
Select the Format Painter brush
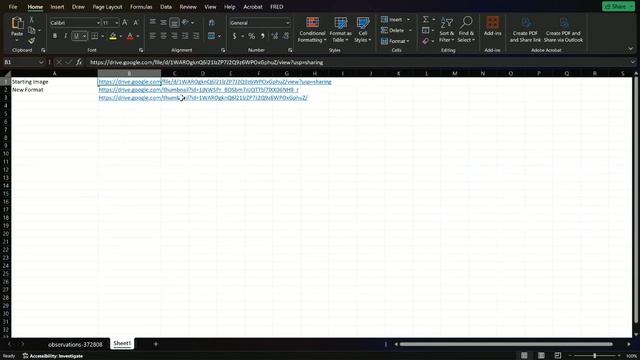[31, 40]
